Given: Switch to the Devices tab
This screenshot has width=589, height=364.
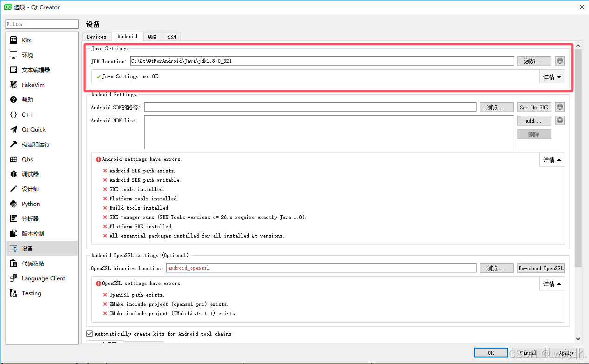Looking at the screenshot, I should (97, 37).
